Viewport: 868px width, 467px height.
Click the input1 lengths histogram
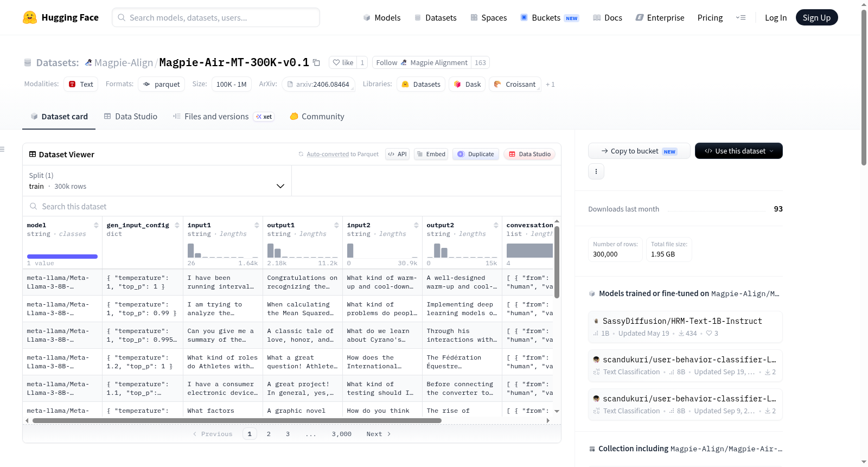223,250
